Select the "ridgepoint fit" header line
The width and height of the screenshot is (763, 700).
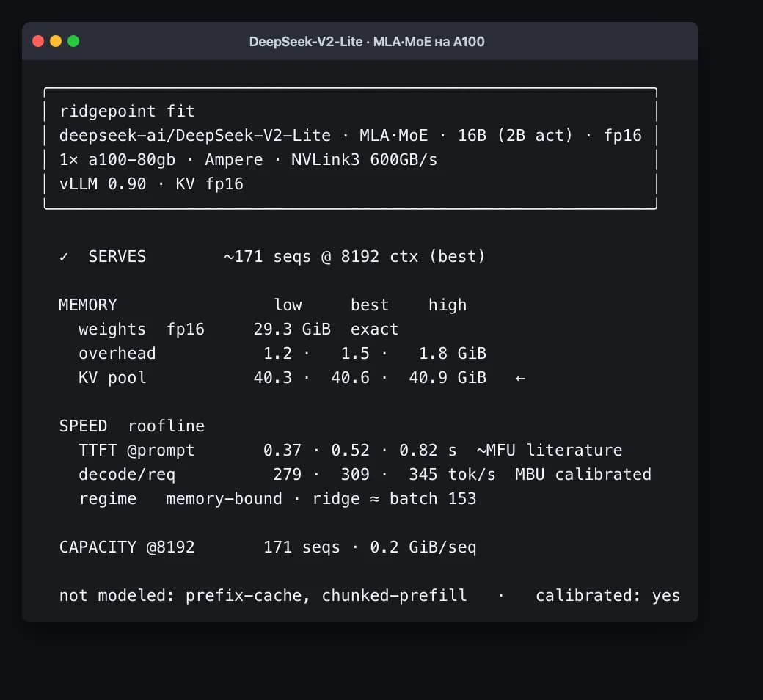point(127,112)
